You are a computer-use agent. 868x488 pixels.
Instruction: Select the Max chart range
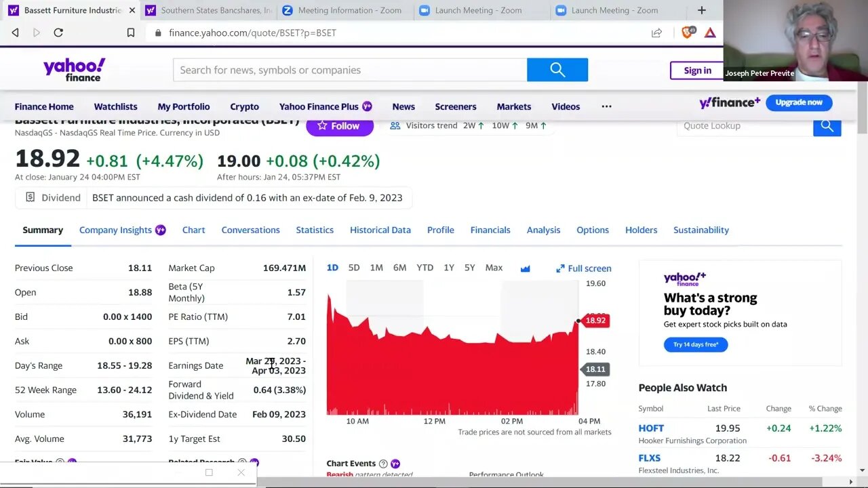pos(494,268)
